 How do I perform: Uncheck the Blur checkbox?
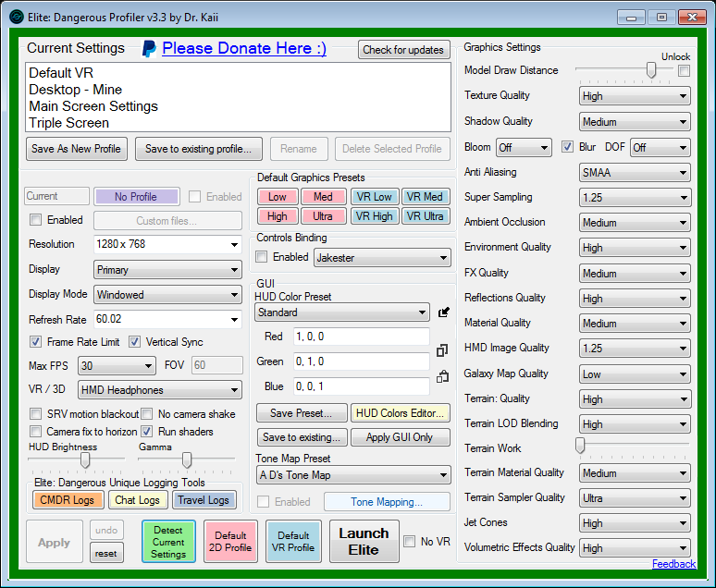567,147
